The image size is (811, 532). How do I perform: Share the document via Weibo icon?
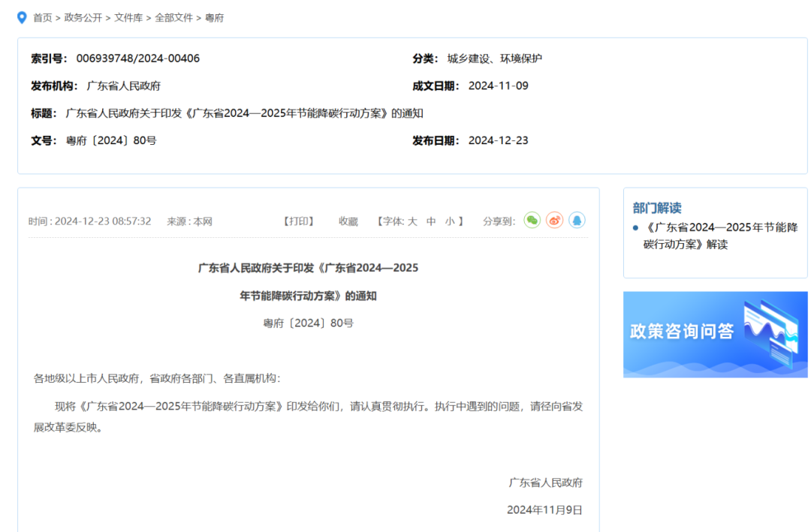coord(554,221)
